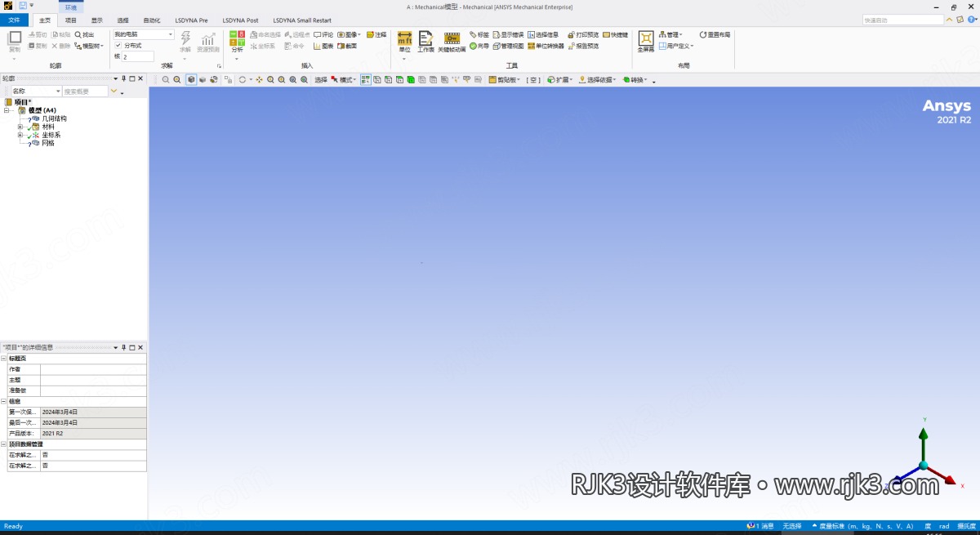Click the pan arrows icon in graphics toolbar

coord(259,80)
